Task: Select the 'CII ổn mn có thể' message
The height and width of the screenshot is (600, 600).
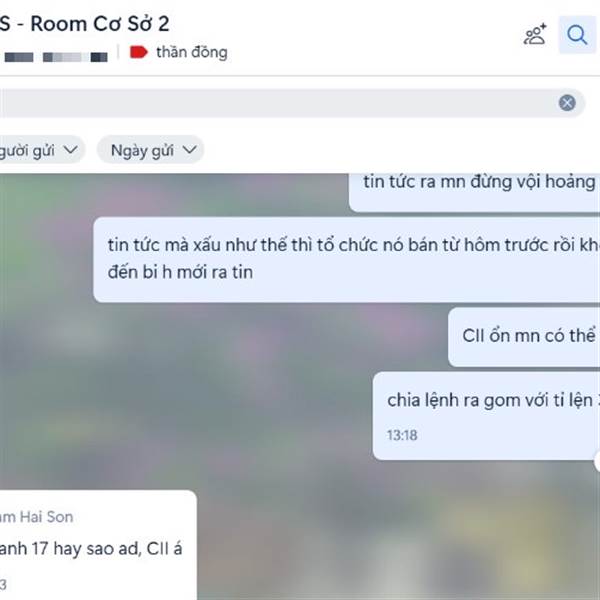Action: coord(524,337)
